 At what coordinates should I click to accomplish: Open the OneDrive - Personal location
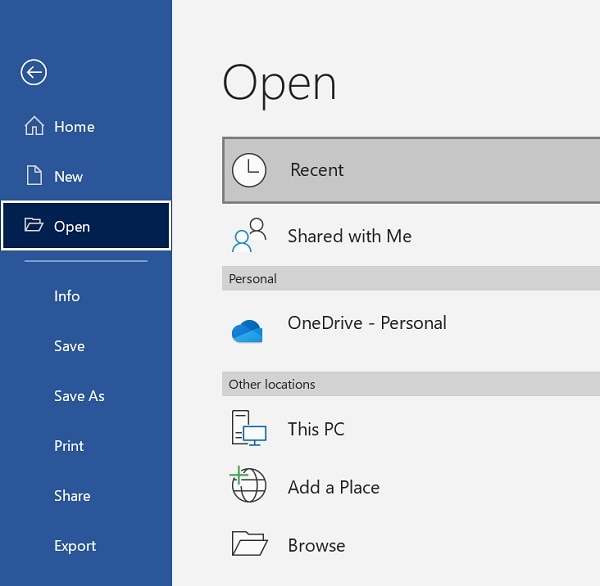click(x=367, y=323)
